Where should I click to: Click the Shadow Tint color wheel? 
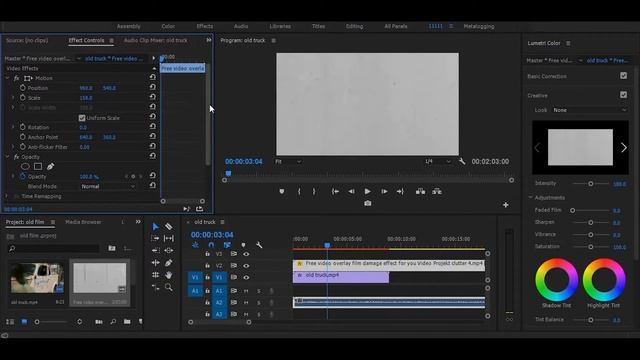click(x=556, y=280)
